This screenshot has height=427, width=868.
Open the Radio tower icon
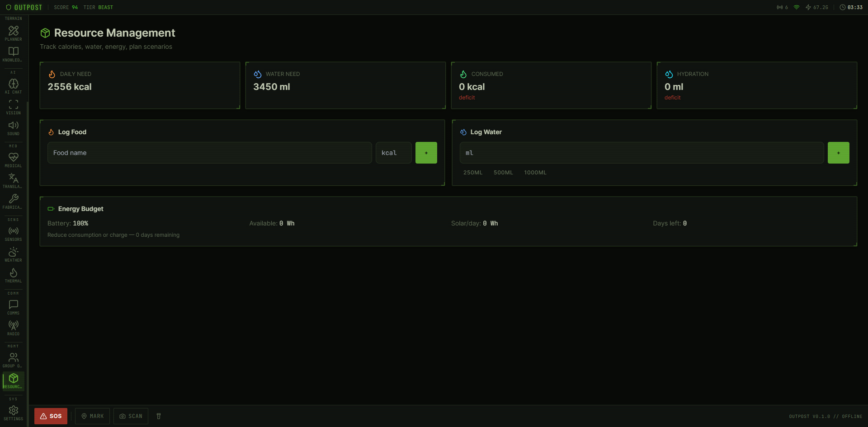coord(14,328)
